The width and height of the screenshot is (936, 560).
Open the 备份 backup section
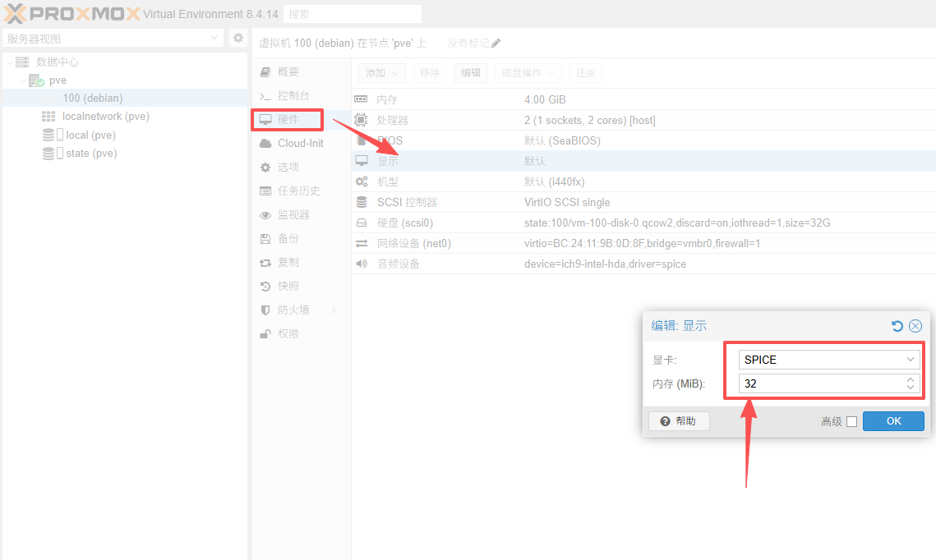click(288, 238)
